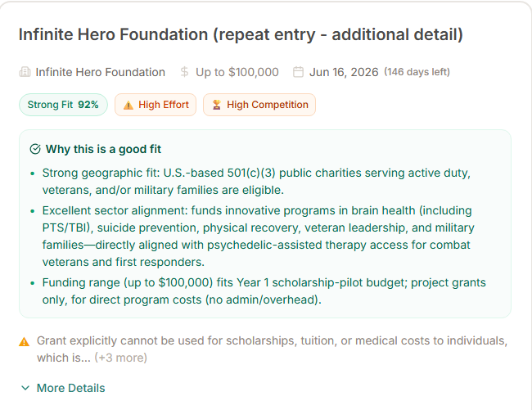Click the High Competition trophy icon
The width and height of the screenshot is (532, 410).
point(216,105)
